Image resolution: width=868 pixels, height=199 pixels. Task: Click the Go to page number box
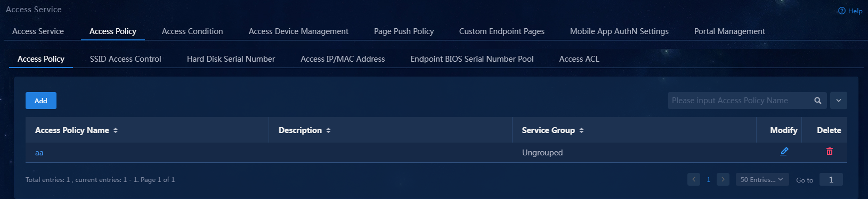pyautogui.click(x=831, y=179)
